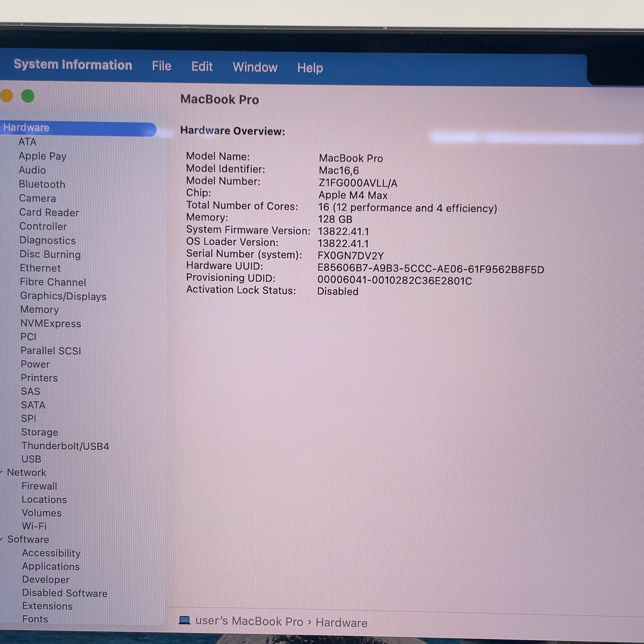Select Memory in the sidebar

click(40, 310)
